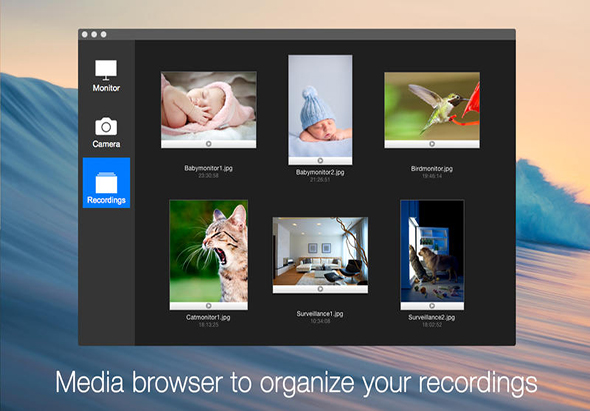Close the media browser window
This screenshot has width=590, height=411.
click(x=85, y=35)
